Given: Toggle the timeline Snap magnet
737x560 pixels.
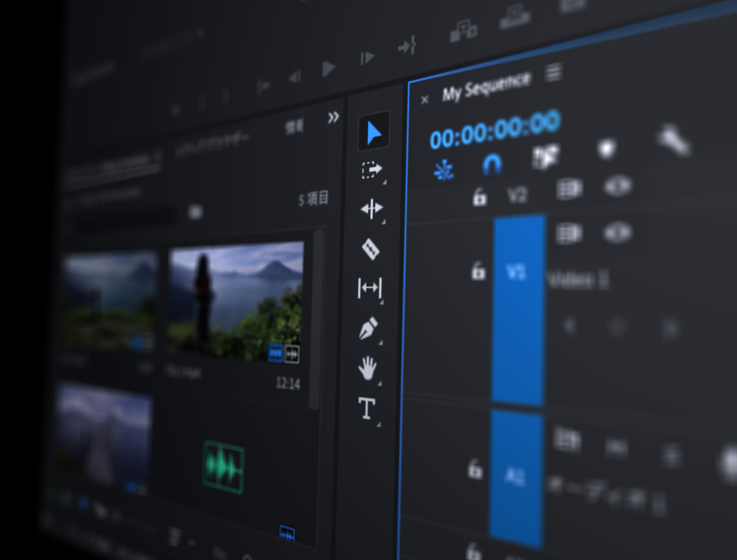Looking at the screenshot, I should (492, 165).
